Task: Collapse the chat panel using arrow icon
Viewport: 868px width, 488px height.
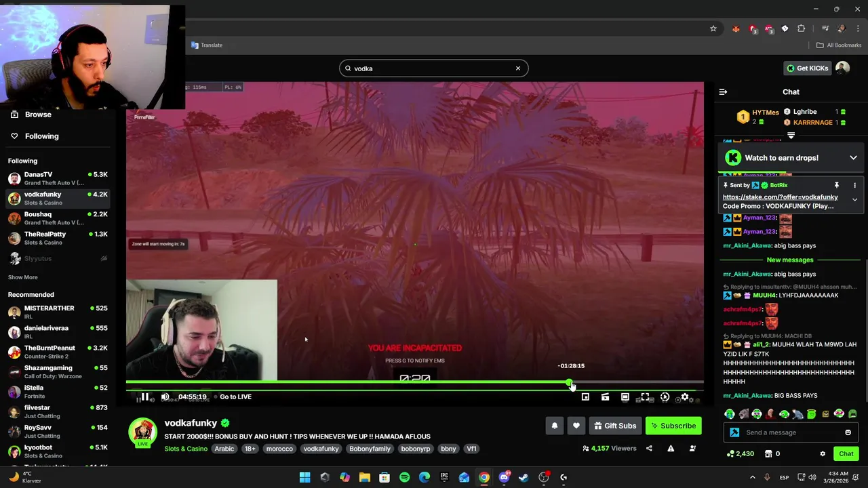Action: (x=723, y=91)
